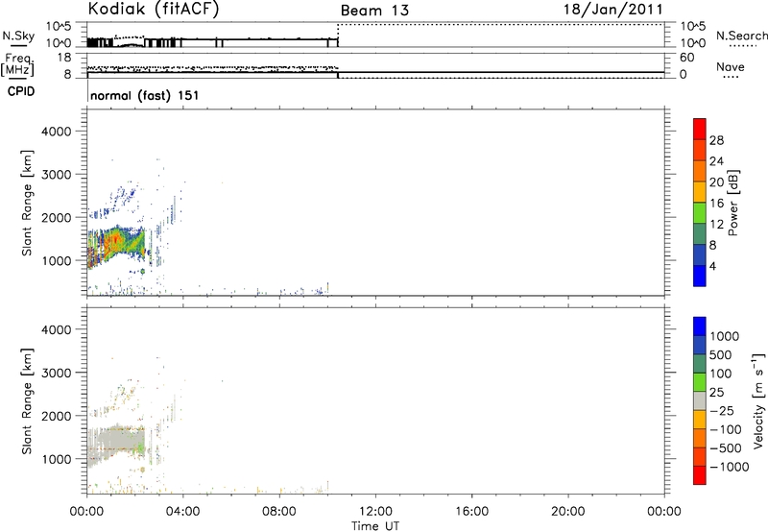Click the "60" tick on Nave axis
The height and width of the screenshot is (532, 768).
click(x=686, y=58)
